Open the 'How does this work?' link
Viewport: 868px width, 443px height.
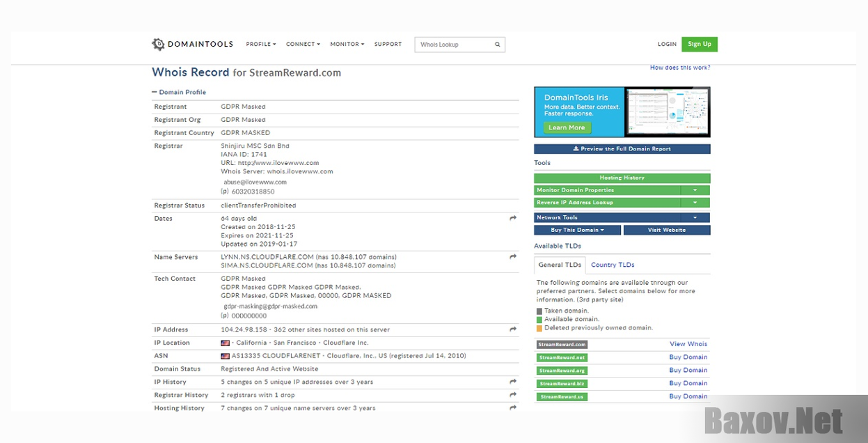coord(680,68)
